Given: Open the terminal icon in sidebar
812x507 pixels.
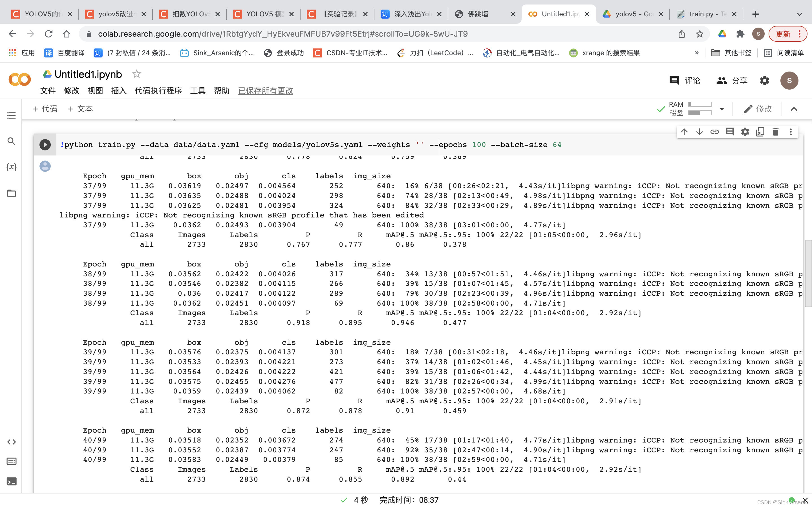Looking at the screenshot, I should coord(11,482).
